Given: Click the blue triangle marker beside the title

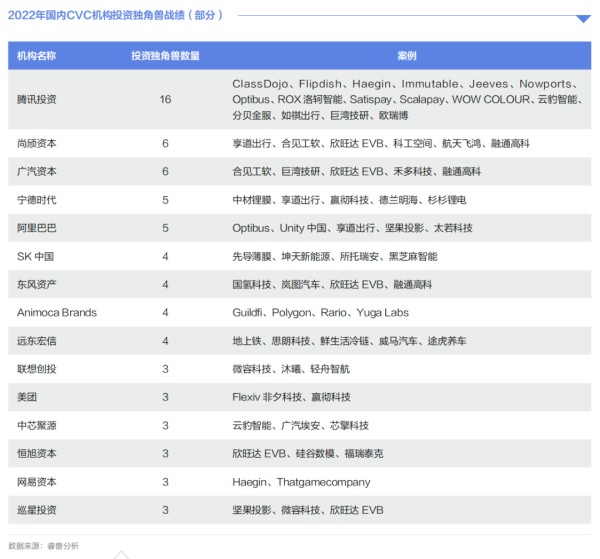Looking at the screenshot, I should [583, 19].
